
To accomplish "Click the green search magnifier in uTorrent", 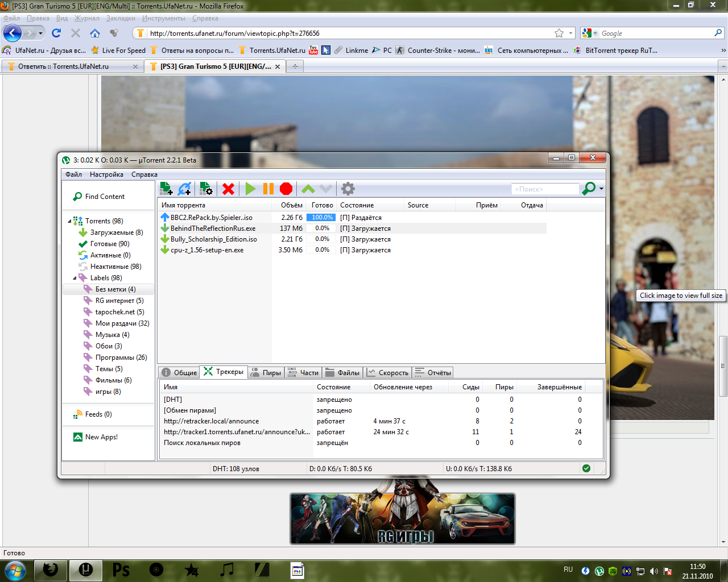I will pyautogui.click(x=589, y=188).
